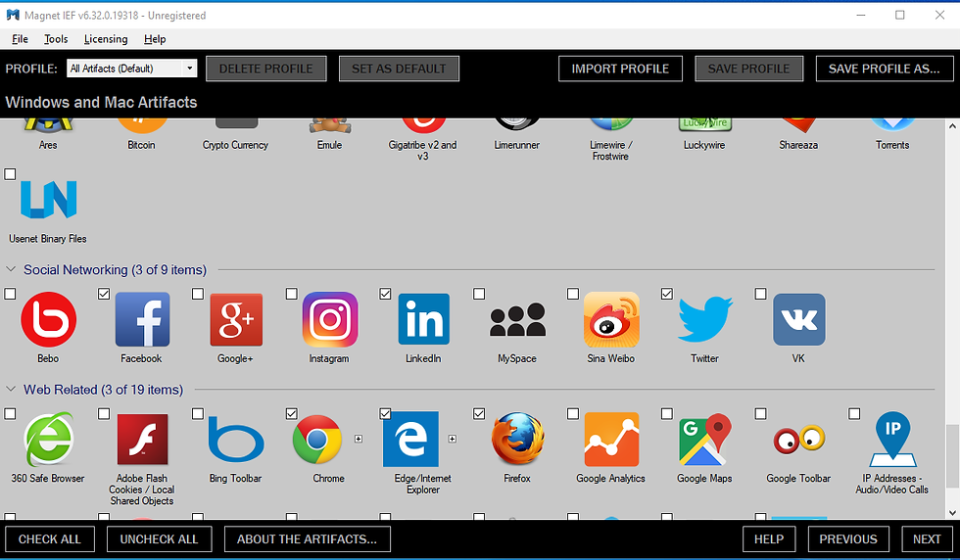Uncheck the Facebook checkbox
Screen dimensions: 960x560
[104, 295]
